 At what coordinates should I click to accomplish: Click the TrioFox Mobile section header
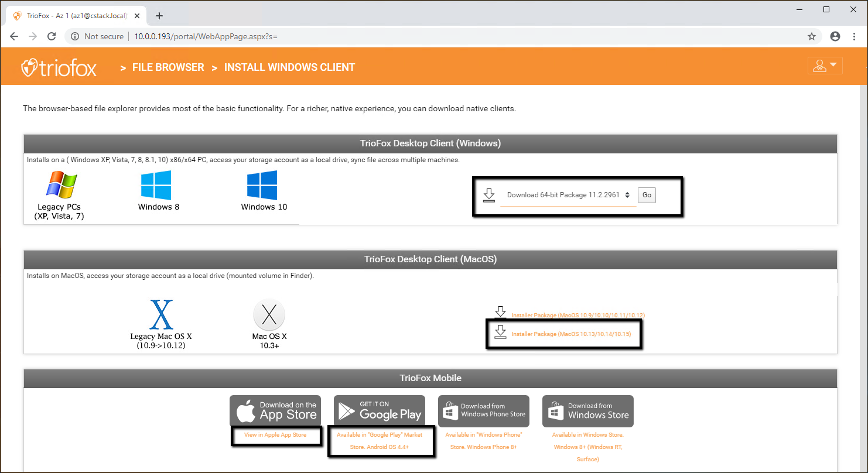tap(430, 378)
